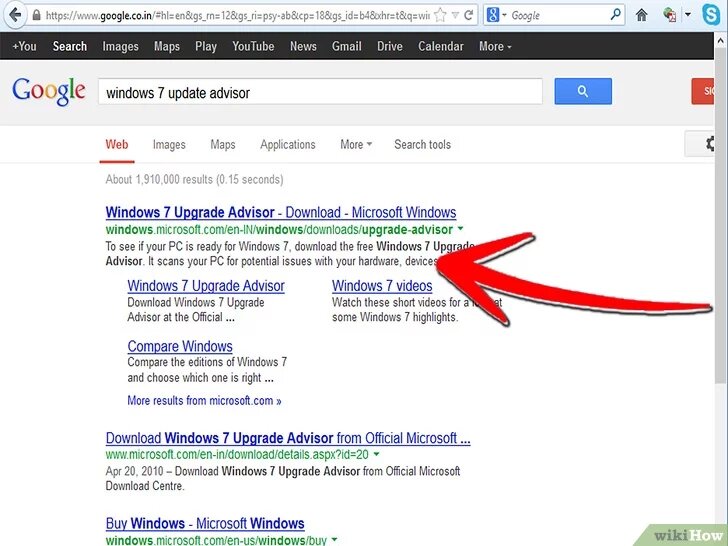Switch to Images results tab
This screenshot has width=728, height=546.
[x=169, y=145]
